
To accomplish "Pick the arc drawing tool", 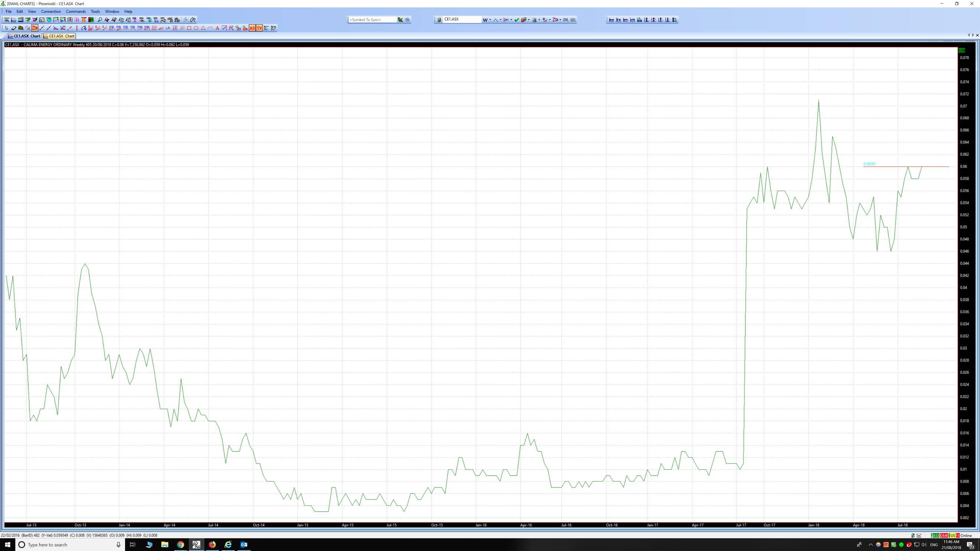I will (210, 28).
